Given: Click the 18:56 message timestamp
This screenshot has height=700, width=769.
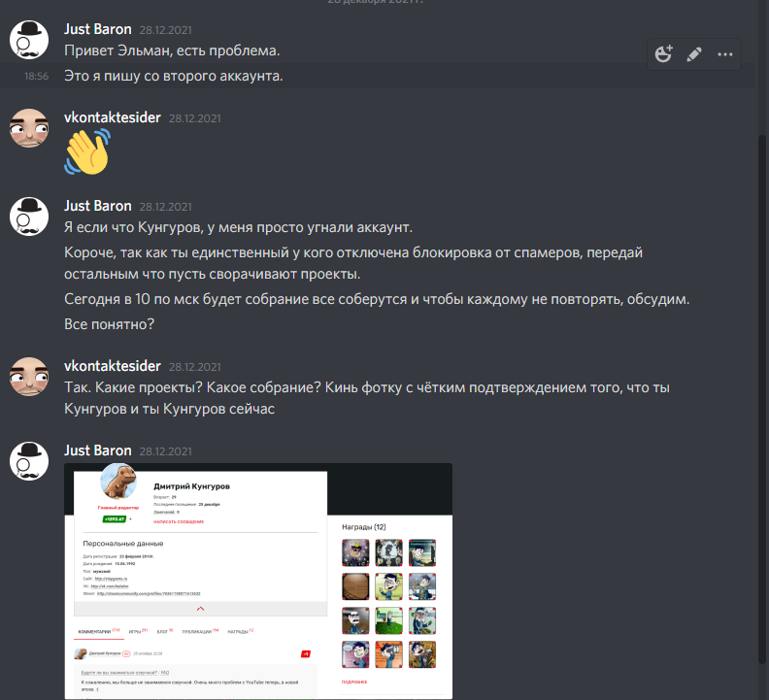Looking at the screenshot, I should point(36,76).
